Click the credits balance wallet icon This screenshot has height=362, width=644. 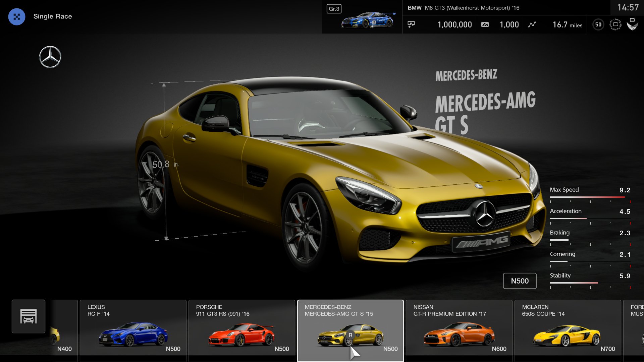pyautogui.click(x=412, y=24)
